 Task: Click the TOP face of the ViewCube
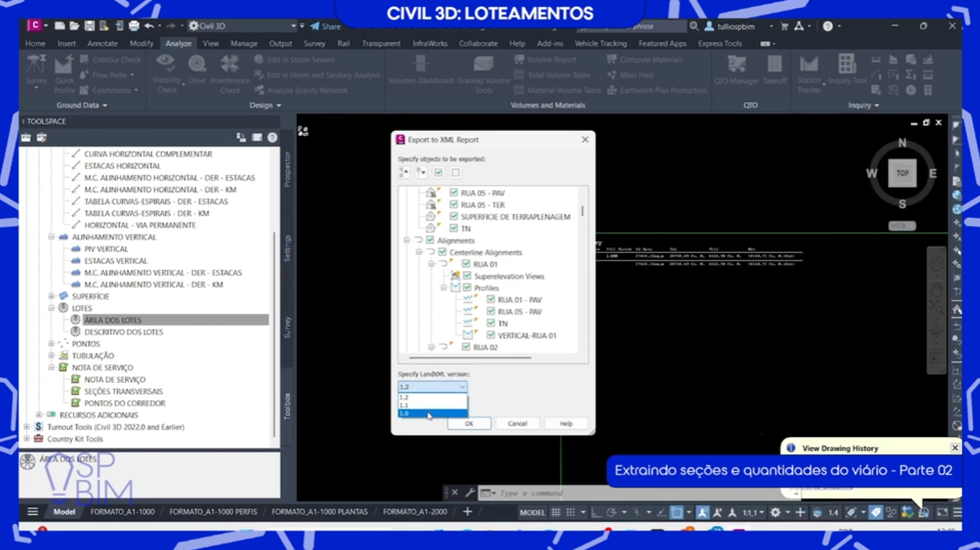pyautogui.click(x=902, y=173)
